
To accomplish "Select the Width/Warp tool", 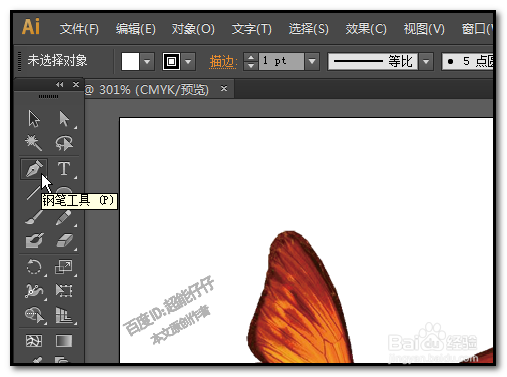I will (34, 291).
